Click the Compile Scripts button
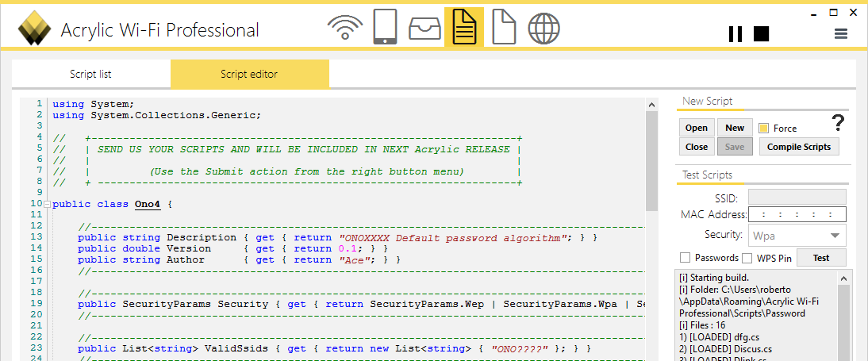The width and height of the screenshot is (868, 361). coord(799,147)
